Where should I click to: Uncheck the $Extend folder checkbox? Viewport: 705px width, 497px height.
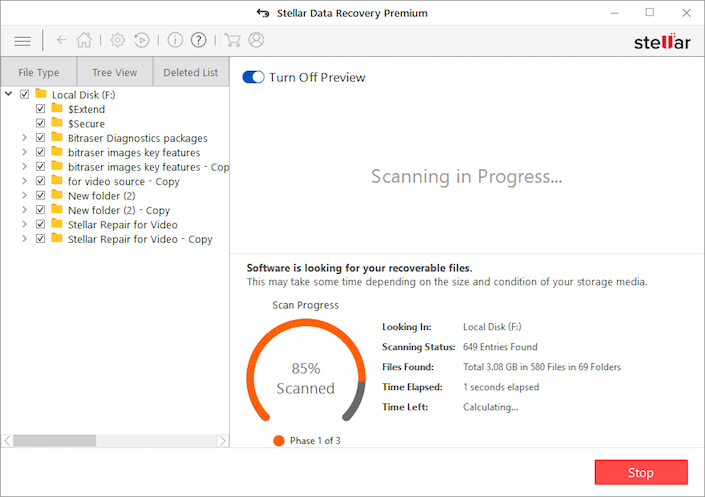tap(41, 109)
